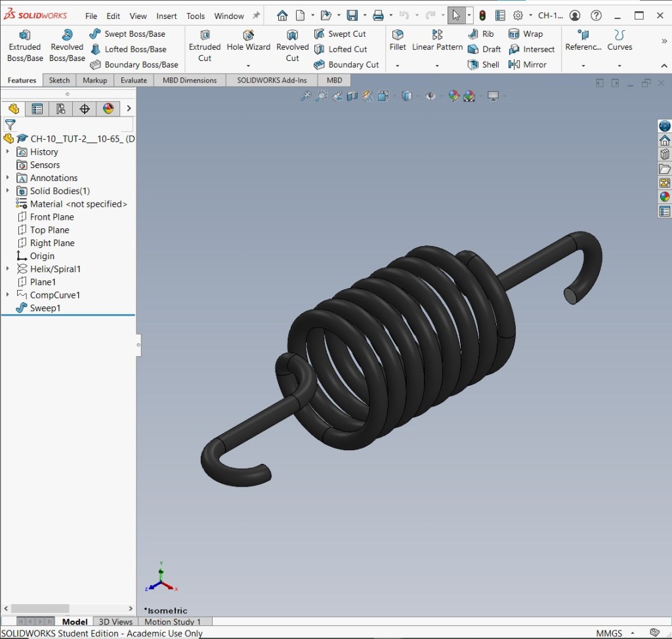Select the Swept Cut tool
Image resolution: width=672 pixels, height=639 pixels.
(x=339, y=34)
